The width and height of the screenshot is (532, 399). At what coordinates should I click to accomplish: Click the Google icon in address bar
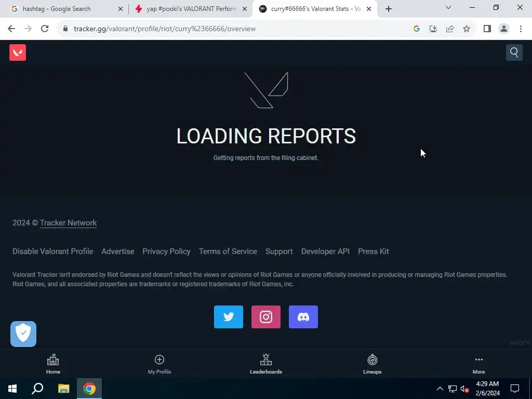pyautogui.click(x=417, y=29)
